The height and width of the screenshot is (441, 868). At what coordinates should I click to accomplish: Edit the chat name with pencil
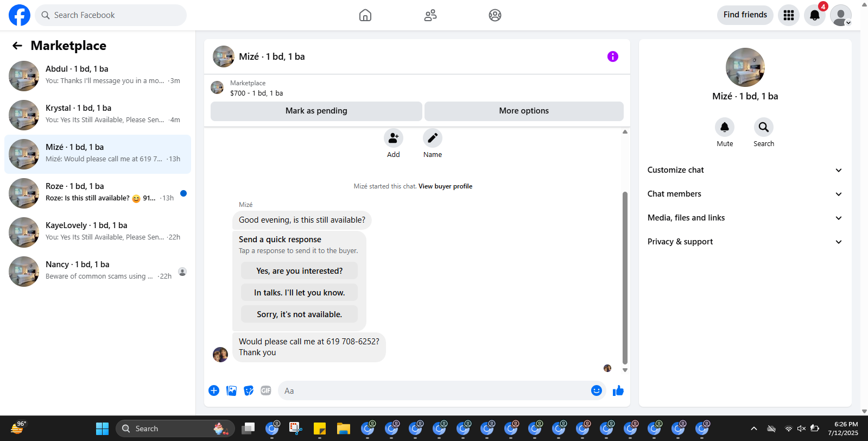point(433,138)
